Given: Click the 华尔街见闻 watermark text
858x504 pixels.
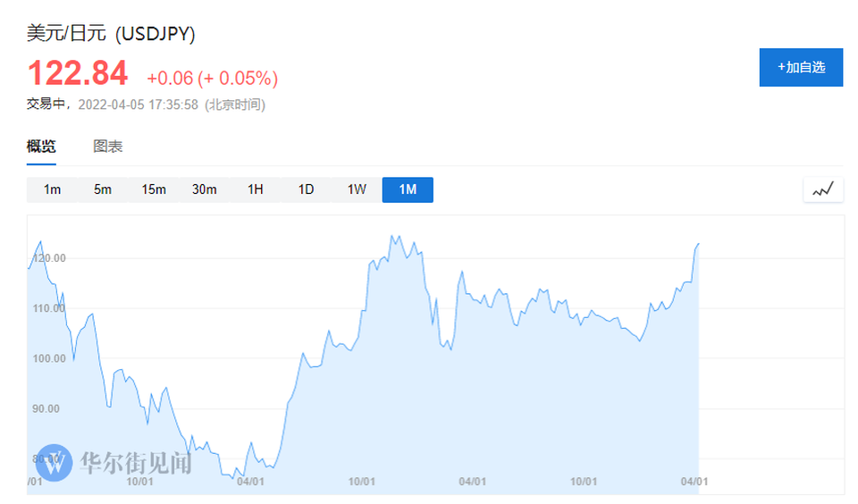Looking at the screenshot, I should [x=136, y=463].
